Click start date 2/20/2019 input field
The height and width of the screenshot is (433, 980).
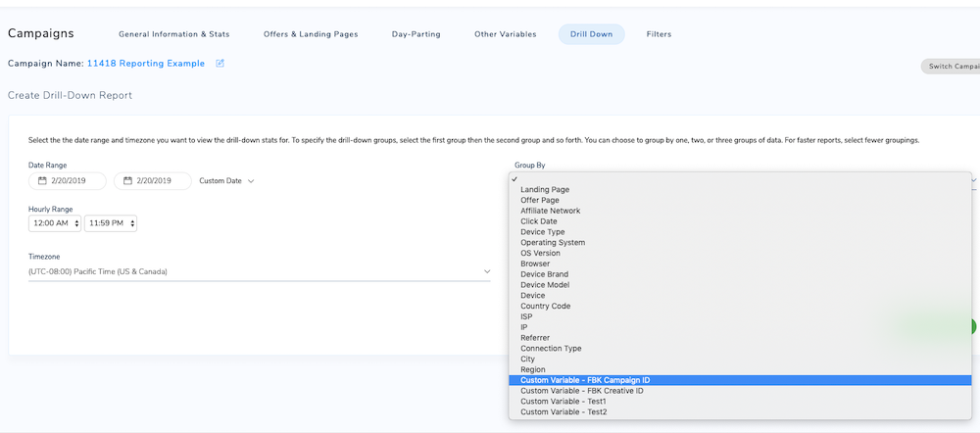[68, 180]
